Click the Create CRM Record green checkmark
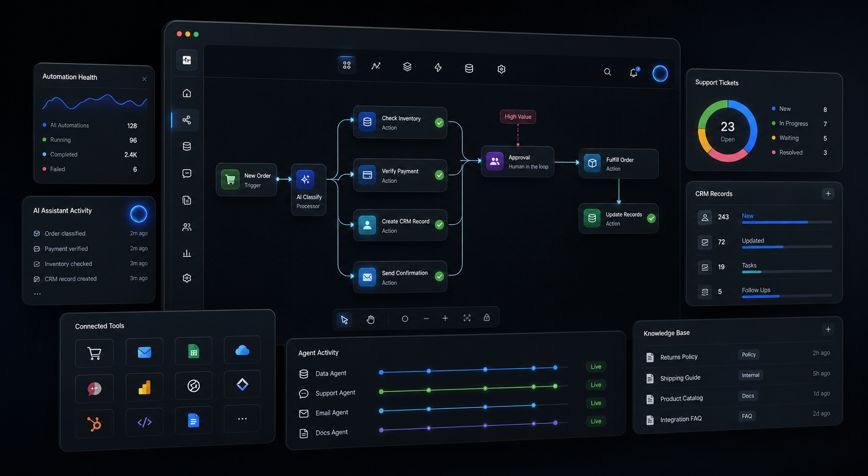 point(439,225)
